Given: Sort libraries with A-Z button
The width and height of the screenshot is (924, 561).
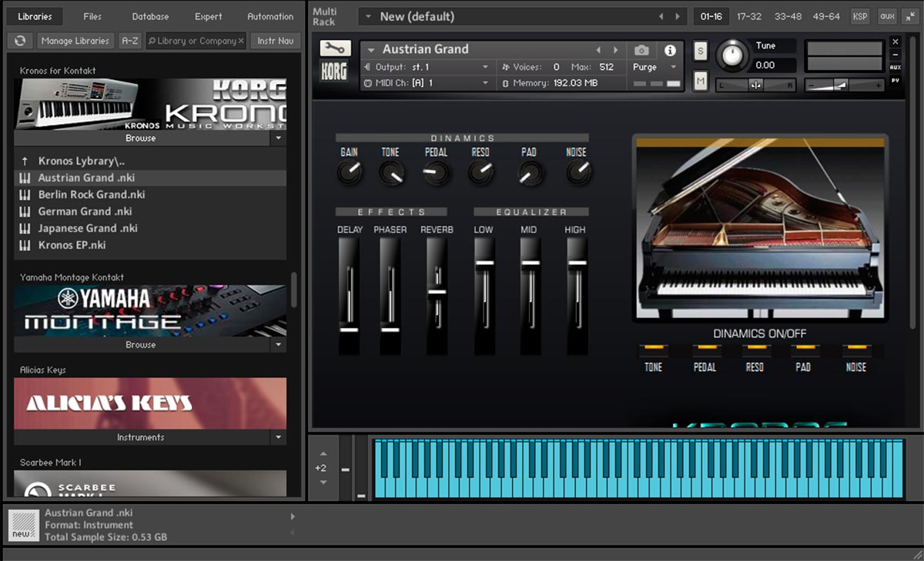Looking at the screenshot, I should tap(130, 41).
